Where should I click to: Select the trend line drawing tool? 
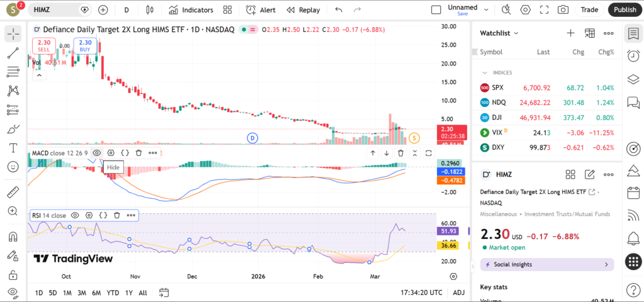coord(13,53)
